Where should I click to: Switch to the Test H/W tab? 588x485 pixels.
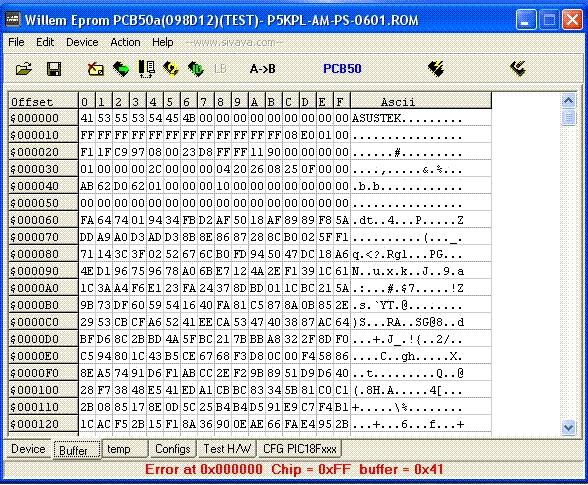click(x=227, y=449)
